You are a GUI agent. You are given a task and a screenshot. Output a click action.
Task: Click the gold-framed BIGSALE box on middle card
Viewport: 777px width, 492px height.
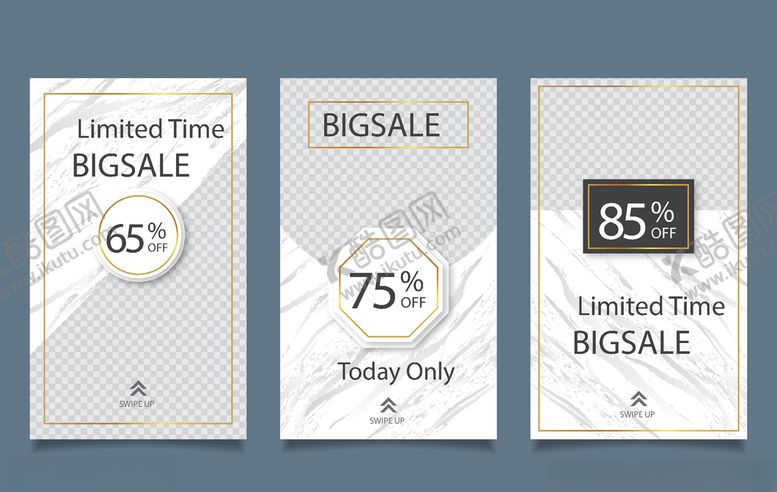click(x=388, y=125)
